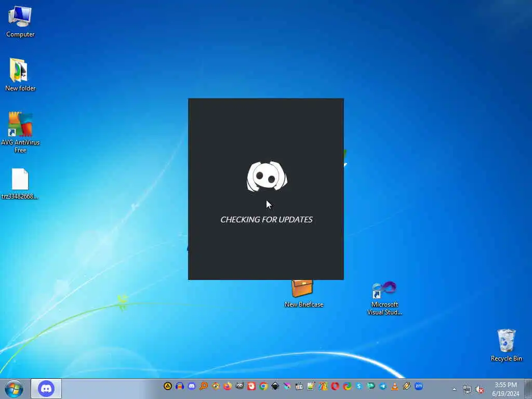Launch AIMP from the taskbar
This screenshot has width=532, height=399.
coord(168,386)
